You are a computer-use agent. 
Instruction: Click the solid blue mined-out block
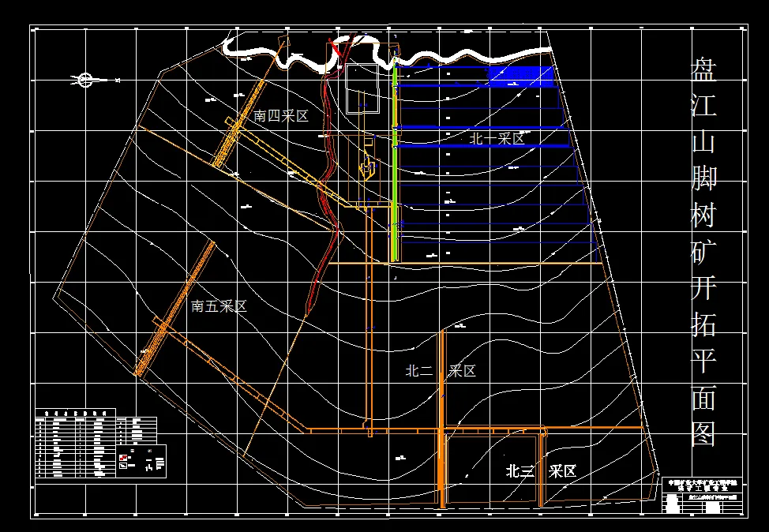point(521,77)
